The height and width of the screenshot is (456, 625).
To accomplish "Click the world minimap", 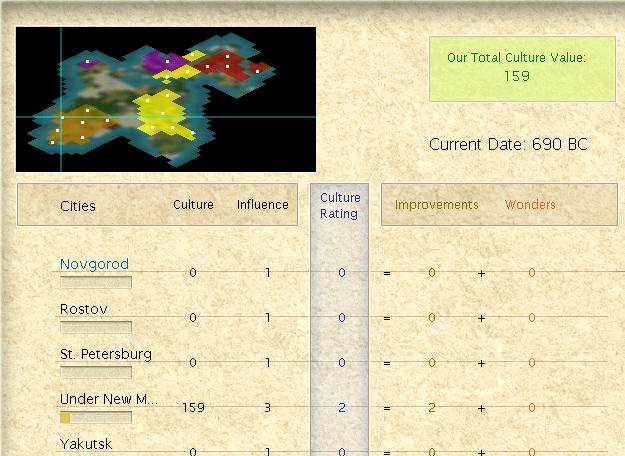I will tap(166, 99).
